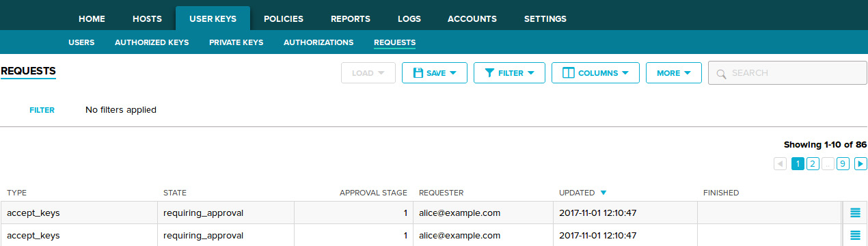
Task: Click "alice@example.com" in the first row
Action: tap(460, 213)
